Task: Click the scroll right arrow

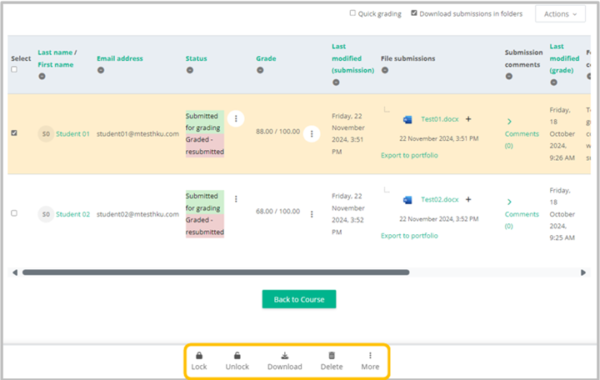Action: pos(583,272)
